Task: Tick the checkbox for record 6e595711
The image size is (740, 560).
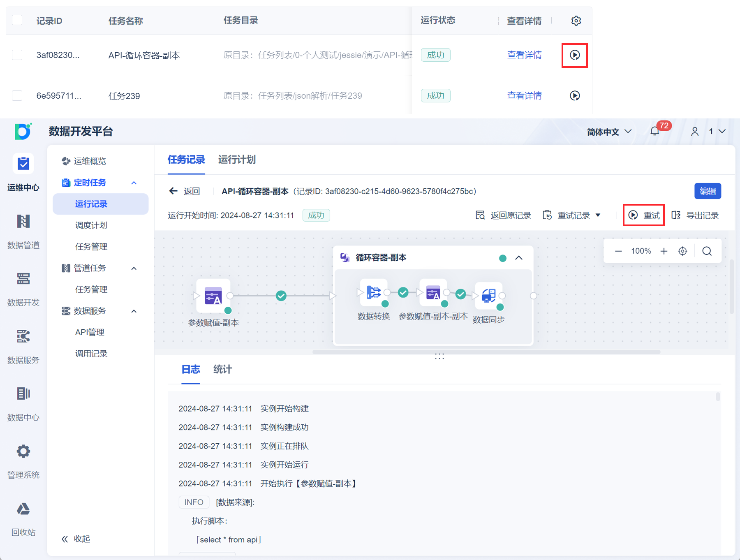Action: 17,96
